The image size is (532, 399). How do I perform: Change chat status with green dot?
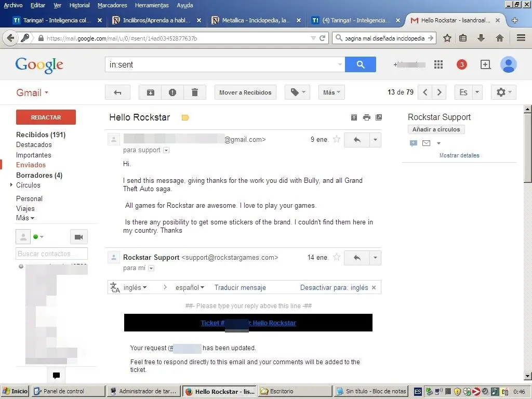coord(38,236)
